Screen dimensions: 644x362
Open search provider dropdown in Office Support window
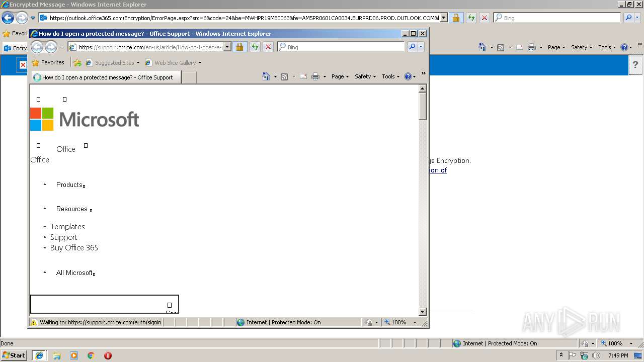point(421,47)
